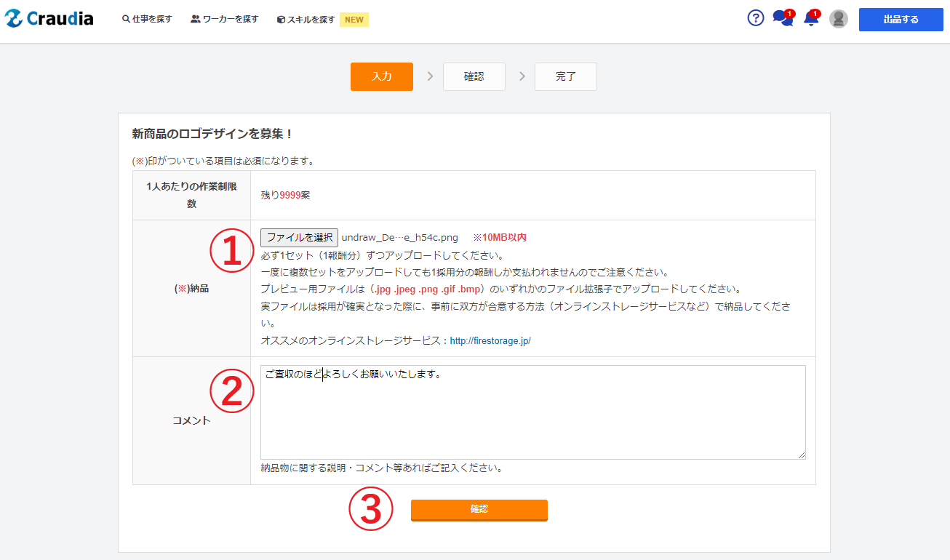The height and width of the screenshot is (560, 950).
Task: Click the selected file name undraw_De…e_h54c.png
Action: (x=400, y=237)
